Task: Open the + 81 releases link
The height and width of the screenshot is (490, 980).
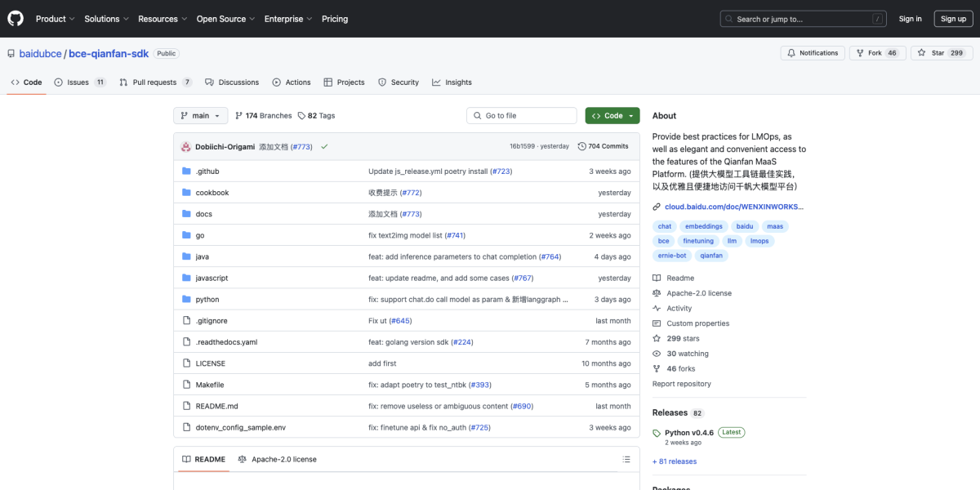Action: (675, 461)
